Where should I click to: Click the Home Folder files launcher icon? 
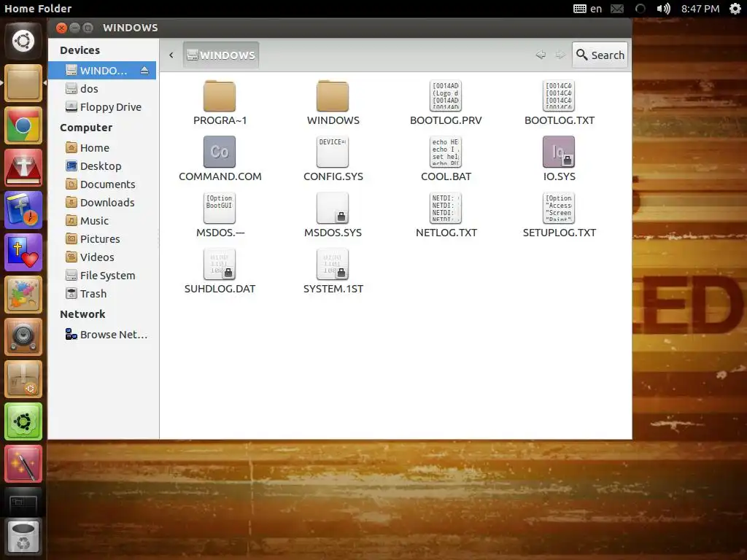pyautogui.click(x=23, y=83)
